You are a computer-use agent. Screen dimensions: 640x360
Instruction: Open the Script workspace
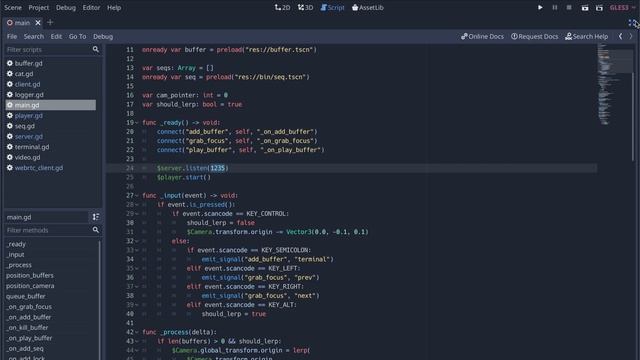tap(332, 7)
